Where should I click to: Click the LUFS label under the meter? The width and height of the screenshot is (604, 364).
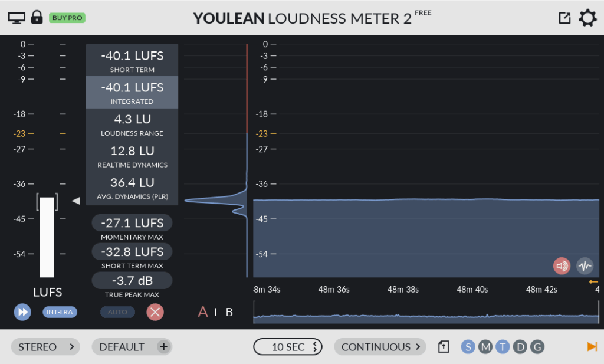point(47,293)
